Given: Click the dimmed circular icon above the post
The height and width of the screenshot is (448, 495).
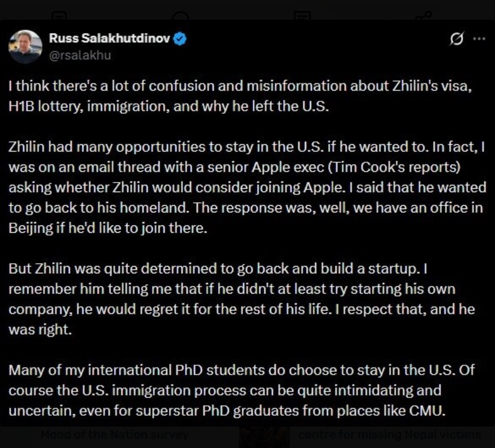Looking at the screenshot, I should click(180, 16).
